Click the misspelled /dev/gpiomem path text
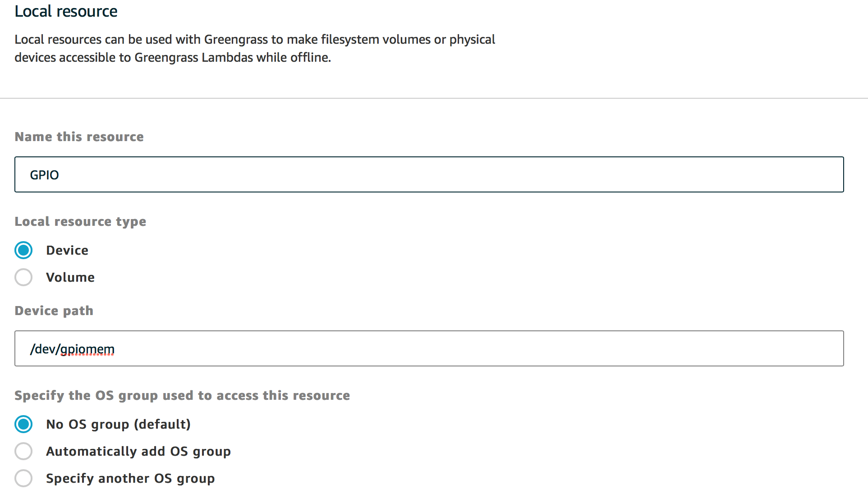Viewport: 868px width, 494px height. 72,349
